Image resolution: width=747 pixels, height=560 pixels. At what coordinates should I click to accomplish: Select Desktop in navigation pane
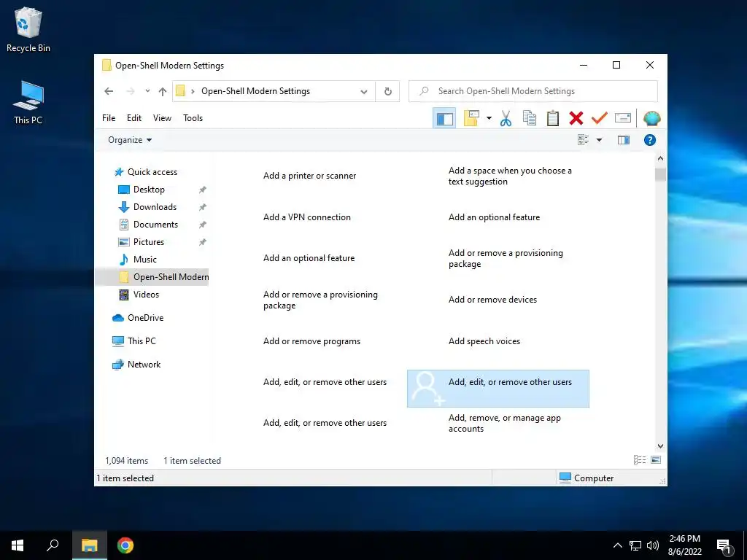click(x=149, y=190)
